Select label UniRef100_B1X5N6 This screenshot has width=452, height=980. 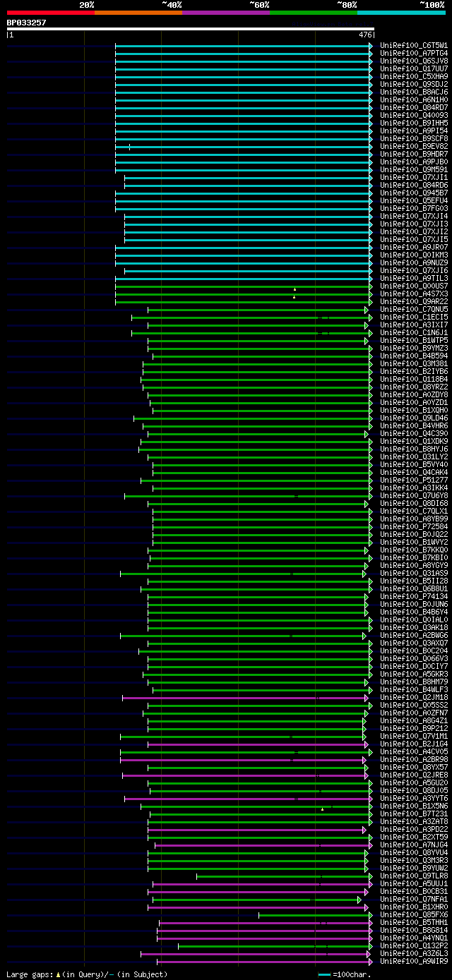(x=414, y=806)
